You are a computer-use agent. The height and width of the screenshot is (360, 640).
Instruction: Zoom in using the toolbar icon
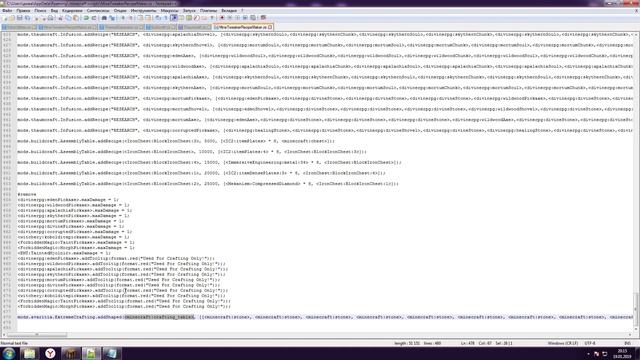(x=122, y=18)
